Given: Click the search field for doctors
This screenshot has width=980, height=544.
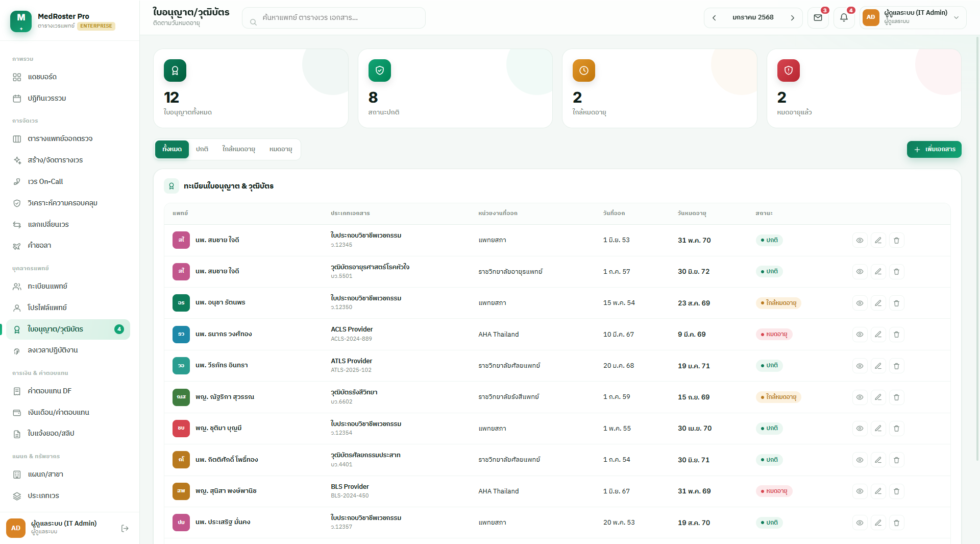Looking at the screenshot, I should tap(334, 18).
